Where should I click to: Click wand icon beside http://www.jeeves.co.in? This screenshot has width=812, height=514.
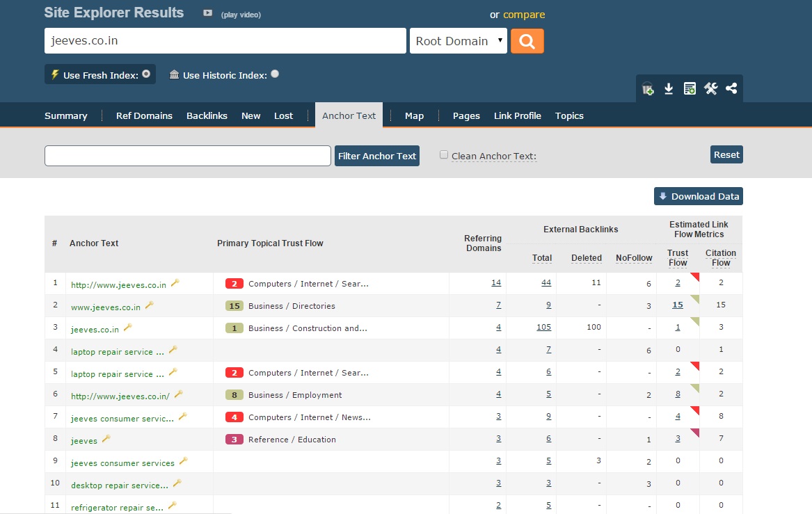(x=175, y=282)
